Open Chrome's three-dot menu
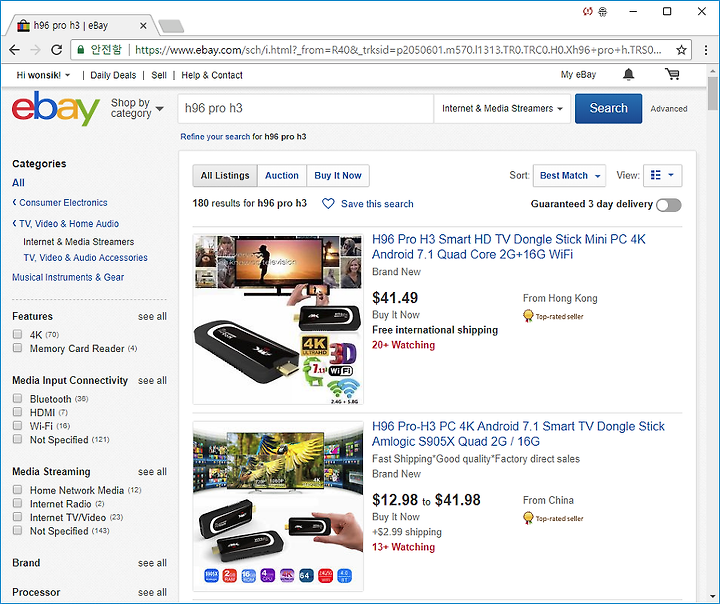Viewport: 720px width, 604px height. [x=706, y=50]
